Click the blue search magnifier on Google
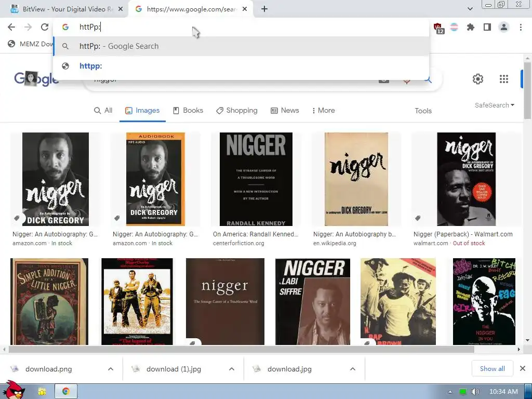532x399 pixels. (x=428, y=80)
